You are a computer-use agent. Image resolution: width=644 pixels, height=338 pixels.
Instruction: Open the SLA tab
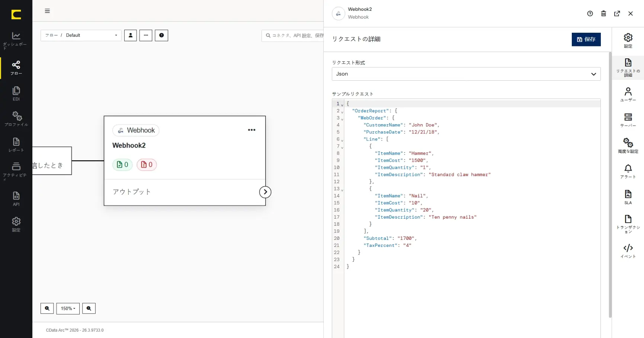[628, 197]
